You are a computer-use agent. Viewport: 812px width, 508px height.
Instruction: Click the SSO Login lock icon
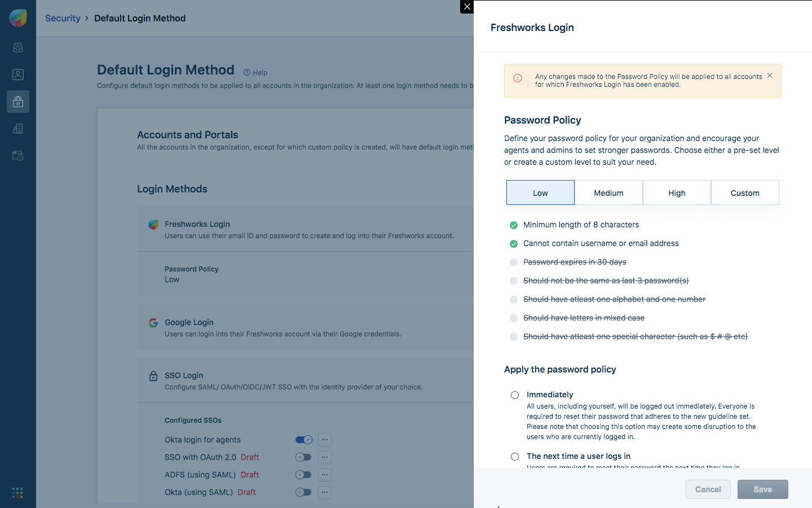153,376
